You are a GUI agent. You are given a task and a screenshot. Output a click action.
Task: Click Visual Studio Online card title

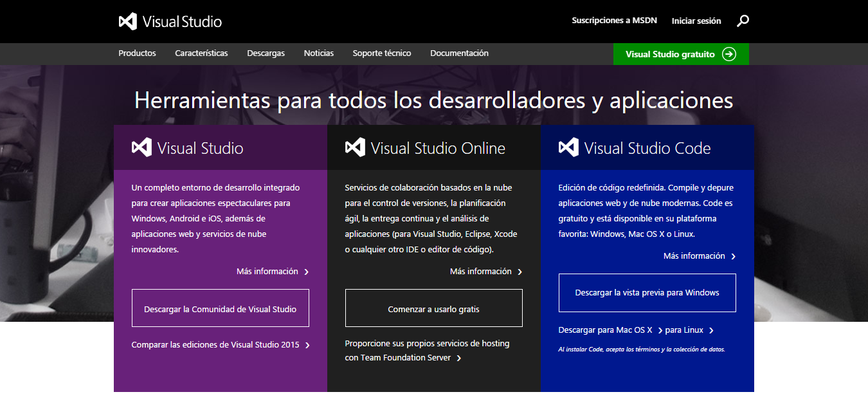(438, 148)
